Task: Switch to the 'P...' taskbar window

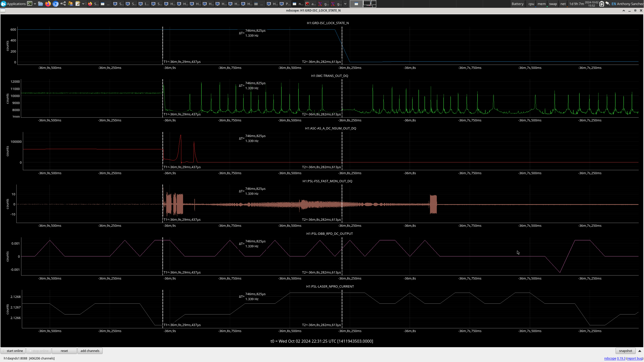Action: pos(285,4)
